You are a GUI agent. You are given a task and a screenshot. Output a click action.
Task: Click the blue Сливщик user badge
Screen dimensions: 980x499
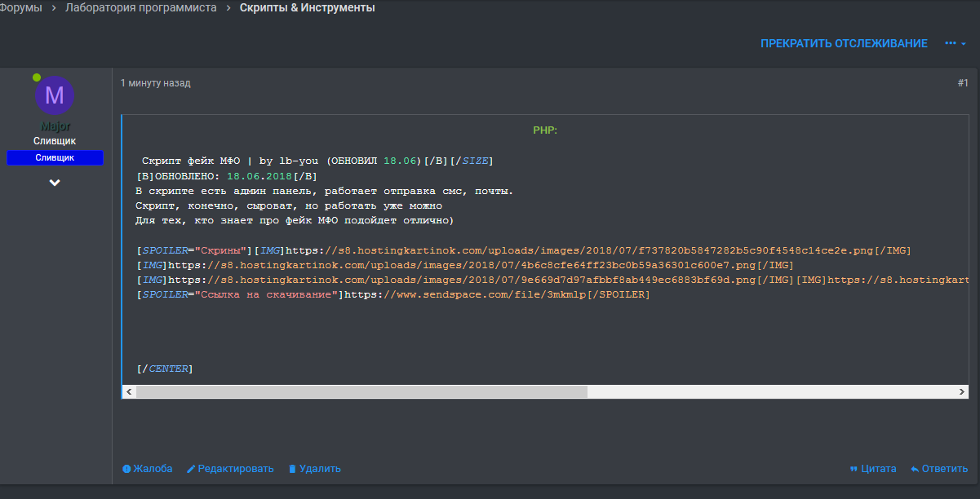55,157
